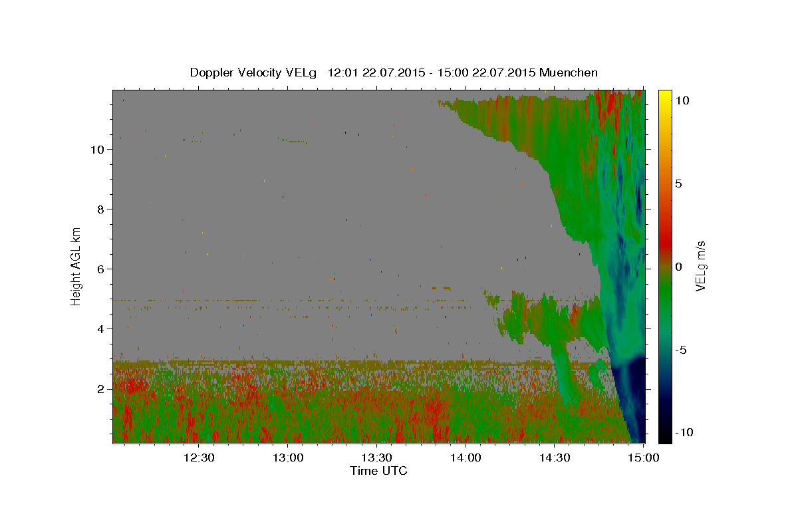The height and width of the screenshot is (532, 798).
Task: Click the 14:00 time tick label
Action: pyautogui.click(x=465, y=458)
